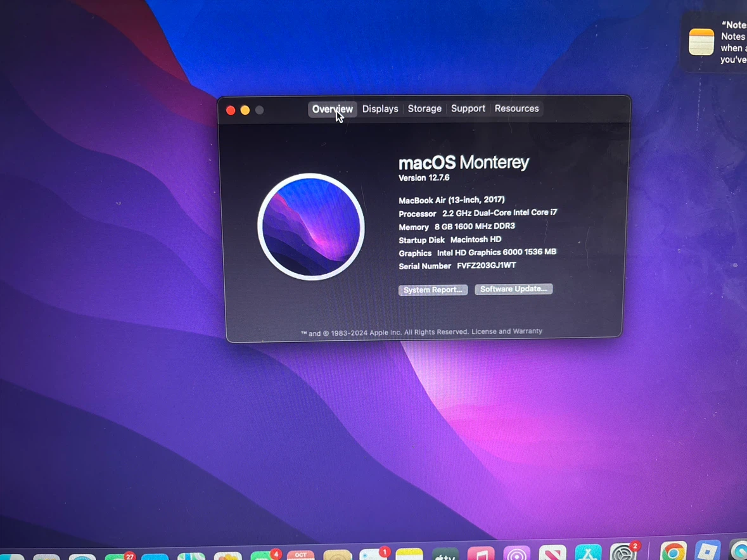Click the System Report button
This screenshot has width=747, height=560.
(x=433, y=290)
